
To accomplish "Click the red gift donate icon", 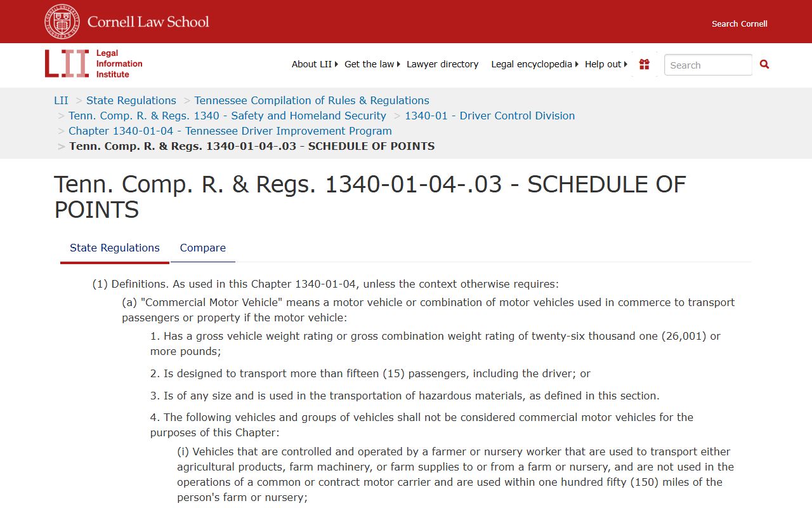I will tap(644, 64).
